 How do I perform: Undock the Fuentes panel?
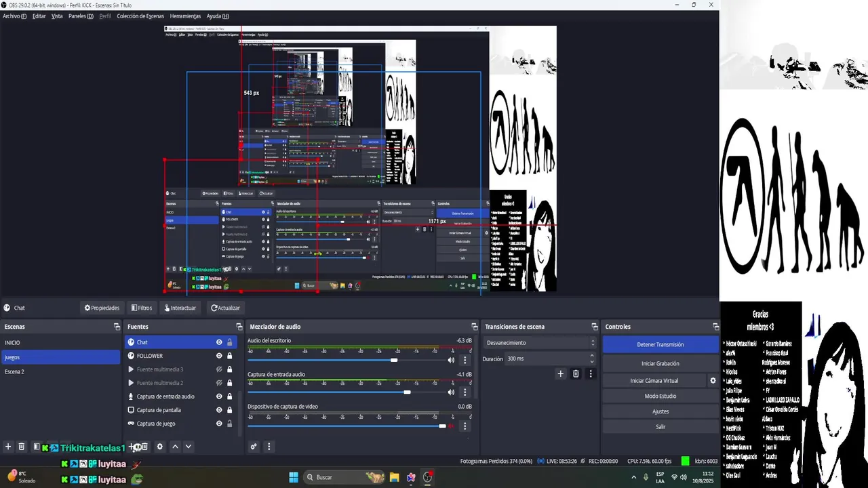[239, 327]
